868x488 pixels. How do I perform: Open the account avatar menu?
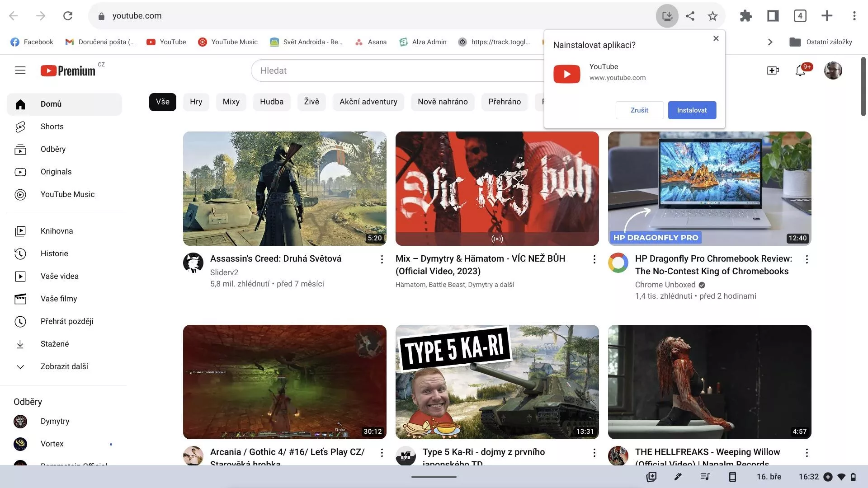pos(833,70)
